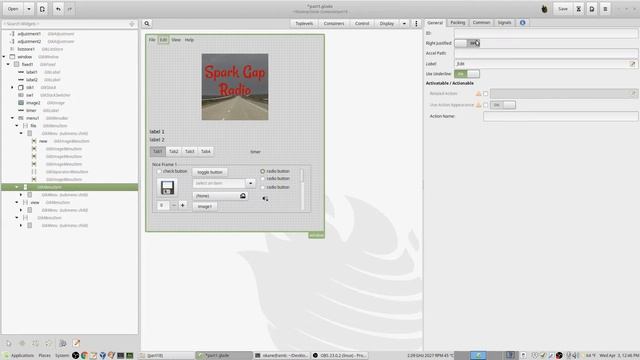Open the Control widget palette
640x360 pixels.
click(x=362, y=24)
